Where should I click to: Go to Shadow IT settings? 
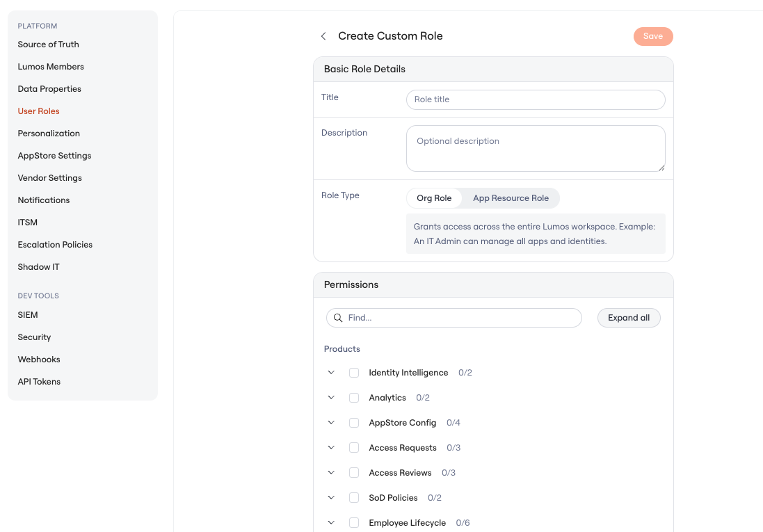click(38, 267)
